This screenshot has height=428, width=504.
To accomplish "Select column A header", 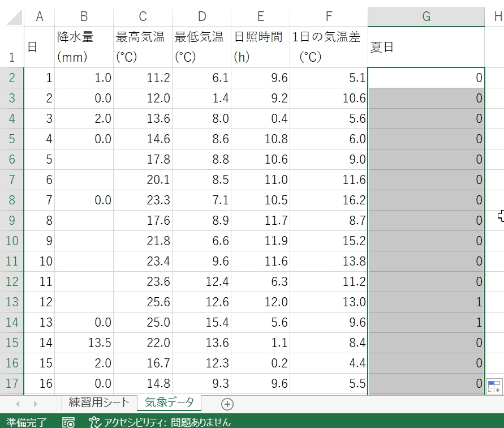I will [40, 16].
